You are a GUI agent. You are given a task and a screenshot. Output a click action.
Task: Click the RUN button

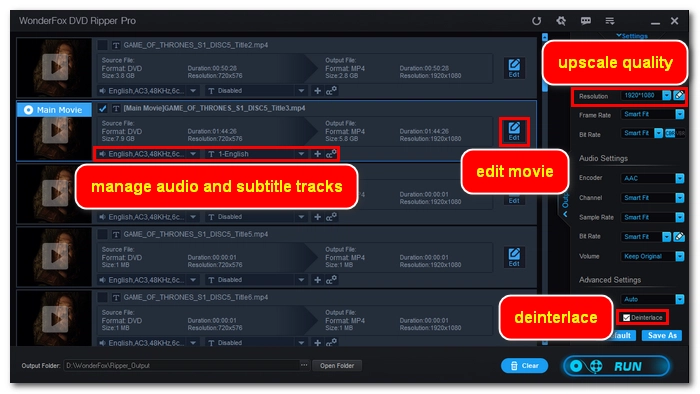[617, 366]
